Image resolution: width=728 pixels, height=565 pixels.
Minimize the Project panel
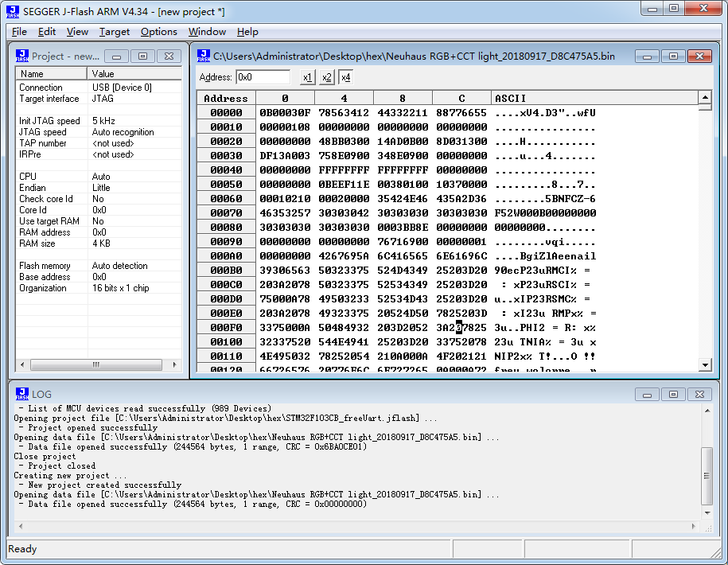tap(116, 56)
